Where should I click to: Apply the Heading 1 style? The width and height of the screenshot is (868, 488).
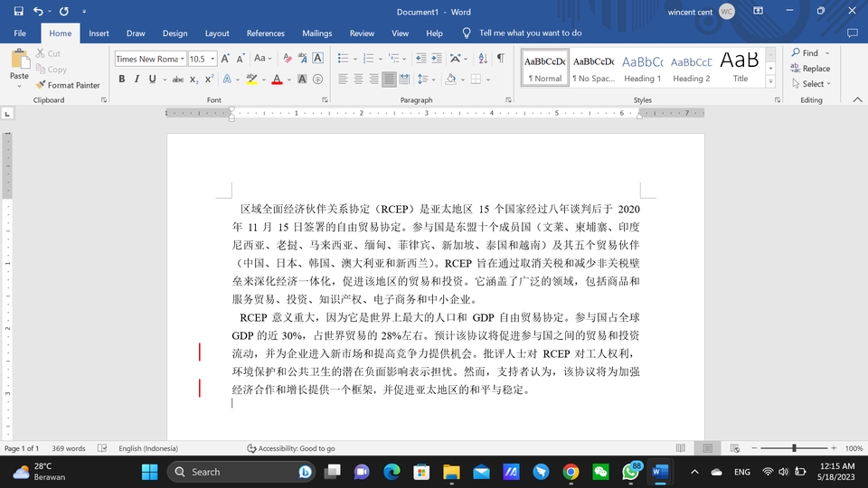coord(642,68)
